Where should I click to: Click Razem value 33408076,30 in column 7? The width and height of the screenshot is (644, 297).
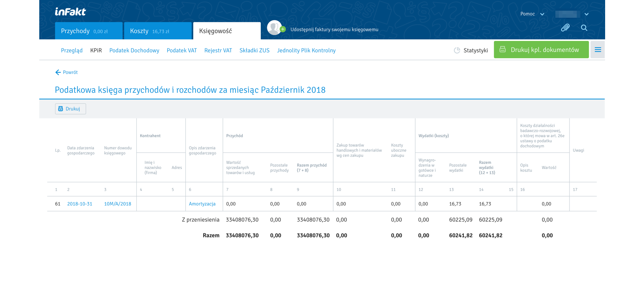[x=242, y=235]
